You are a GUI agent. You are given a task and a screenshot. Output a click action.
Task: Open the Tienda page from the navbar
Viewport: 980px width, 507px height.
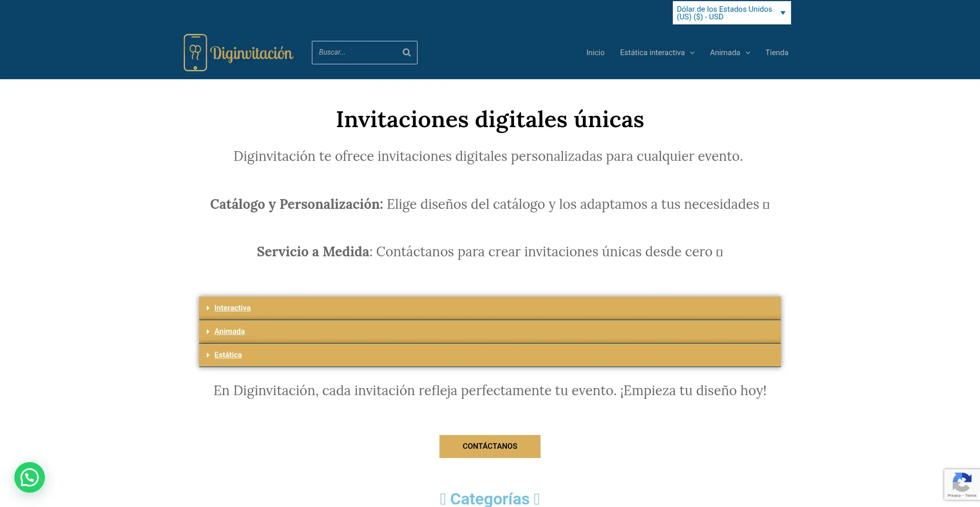click(776, 53)
